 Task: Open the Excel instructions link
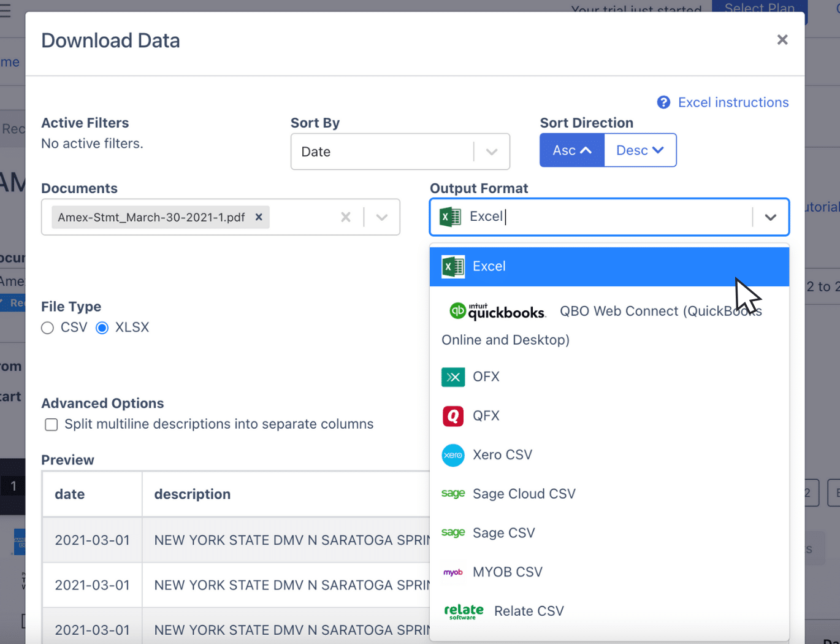[733, 102]
